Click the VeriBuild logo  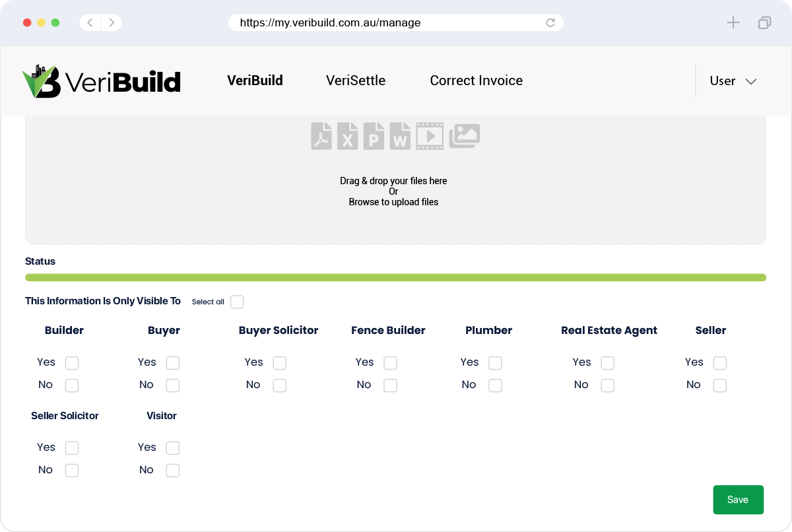(x=101, y=81)
